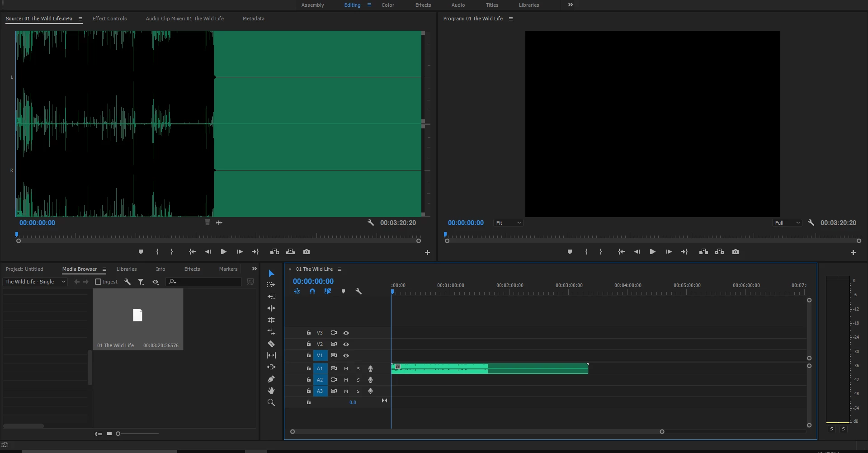Open Program monitor panel menu
The width and height of the screenshot is (868, 453).
(x=511, y=19)
